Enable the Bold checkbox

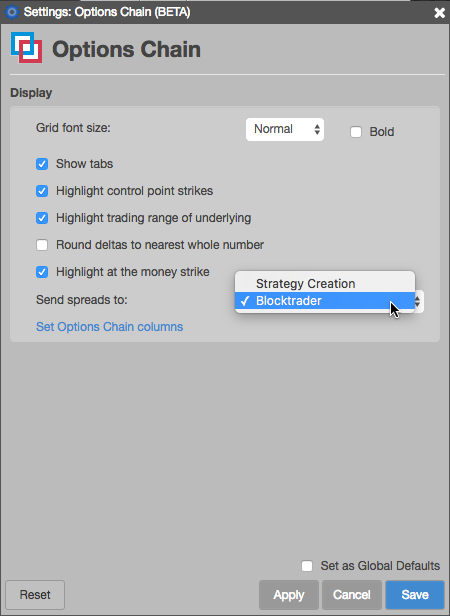pos(356,132)
